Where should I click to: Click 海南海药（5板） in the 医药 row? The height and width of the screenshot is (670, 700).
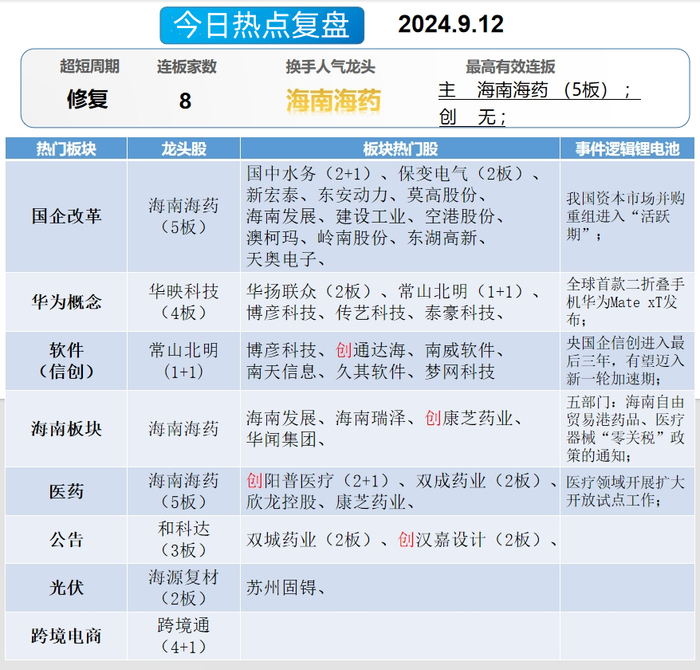[183, 491]
